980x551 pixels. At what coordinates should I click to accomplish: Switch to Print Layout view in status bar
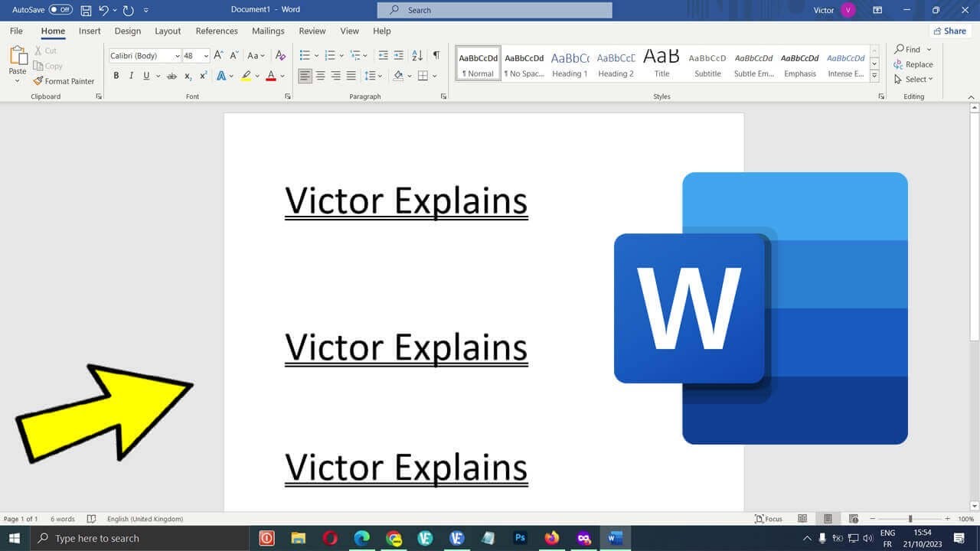click(x=828, y=519)
